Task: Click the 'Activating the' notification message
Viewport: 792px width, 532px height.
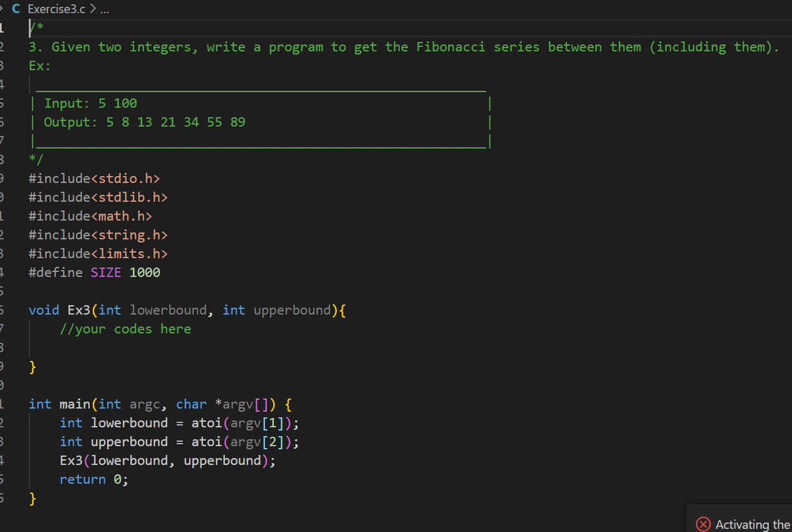Action: tap(752, 524)
